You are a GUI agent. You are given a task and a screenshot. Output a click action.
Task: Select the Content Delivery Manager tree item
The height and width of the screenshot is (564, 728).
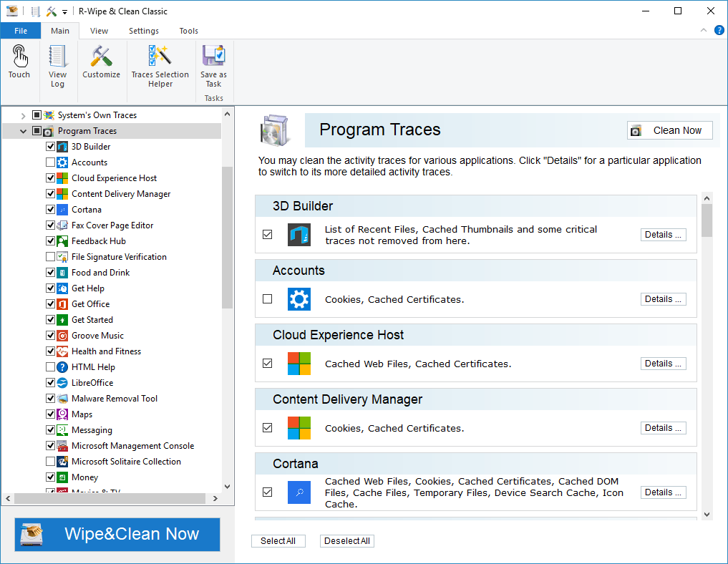pyautogui.click(x=121, y=194)
